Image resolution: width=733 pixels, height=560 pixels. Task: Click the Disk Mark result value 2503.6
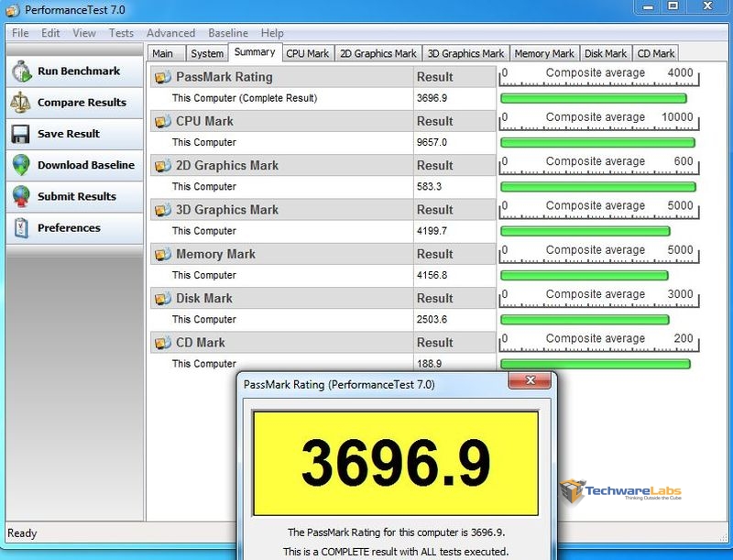point(432,320)
